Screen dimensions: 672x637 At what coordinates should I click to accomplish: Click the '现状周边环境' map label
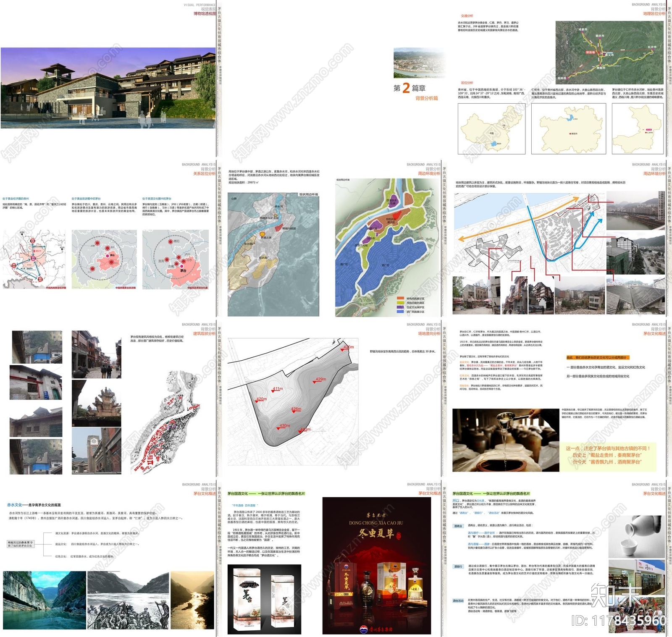(x=308, y=194)
